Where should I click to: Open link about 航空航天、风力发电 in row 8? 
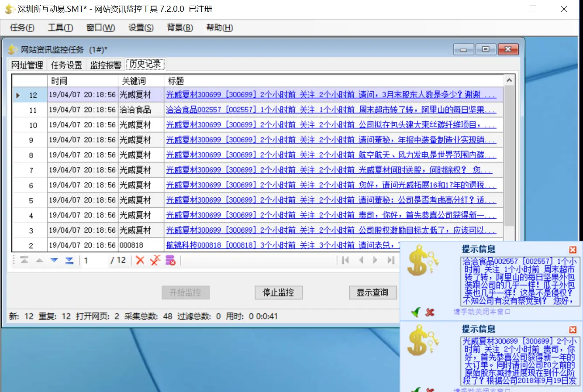(331, 155)
